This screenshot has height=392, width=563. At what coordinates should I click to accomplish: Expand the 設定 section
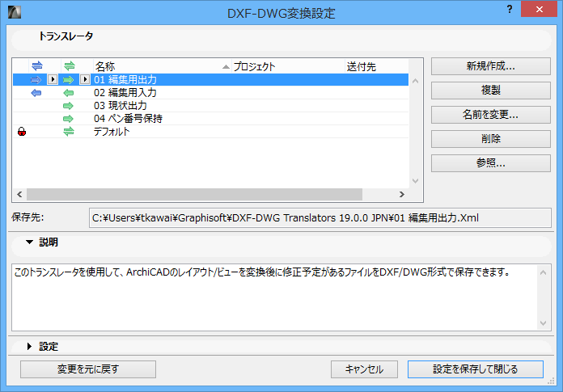[x=29, y=346]
